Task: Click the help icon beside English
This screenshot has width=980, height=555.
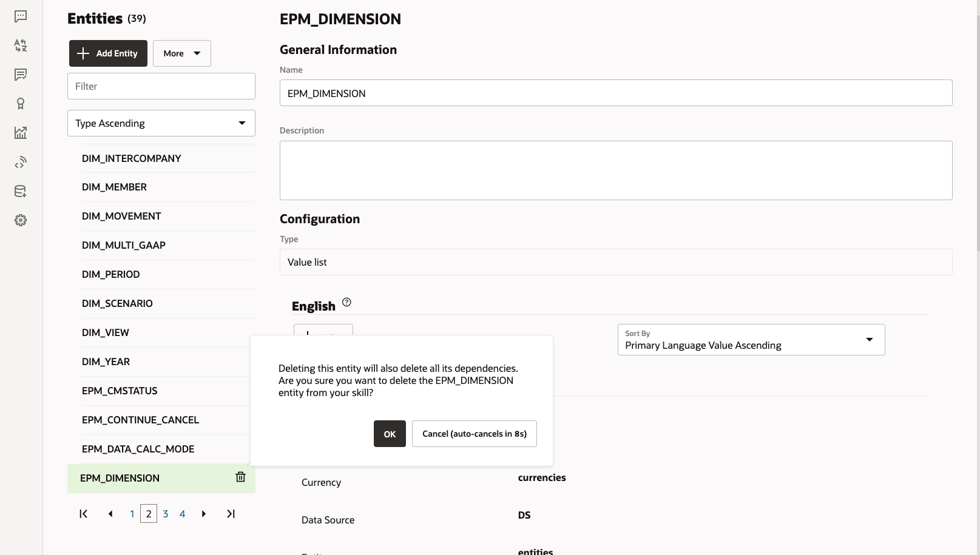Action: coord(346,302)
